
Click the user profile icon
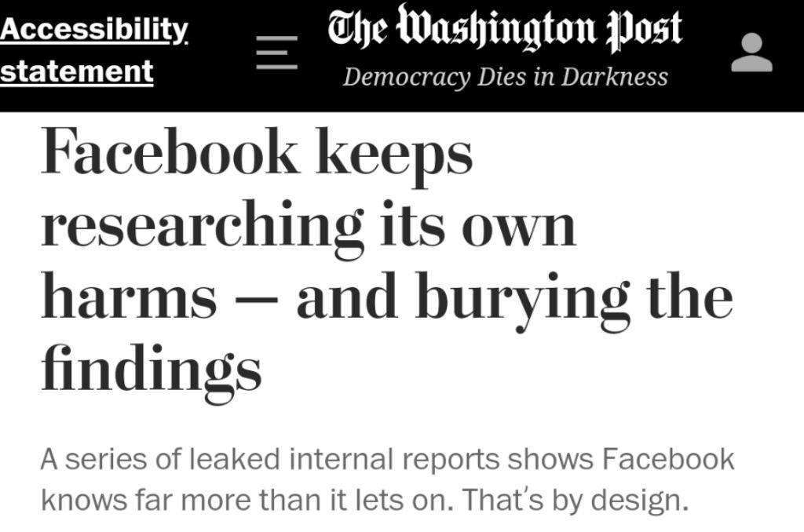pyautogui.click(x=751, y=53)
